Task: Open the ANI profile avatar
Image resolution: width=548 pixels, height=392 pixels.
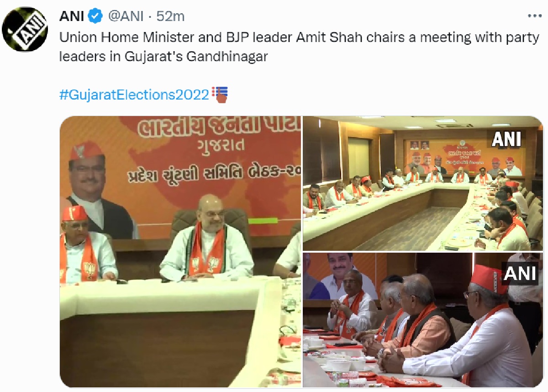Action: click(25, 29)
